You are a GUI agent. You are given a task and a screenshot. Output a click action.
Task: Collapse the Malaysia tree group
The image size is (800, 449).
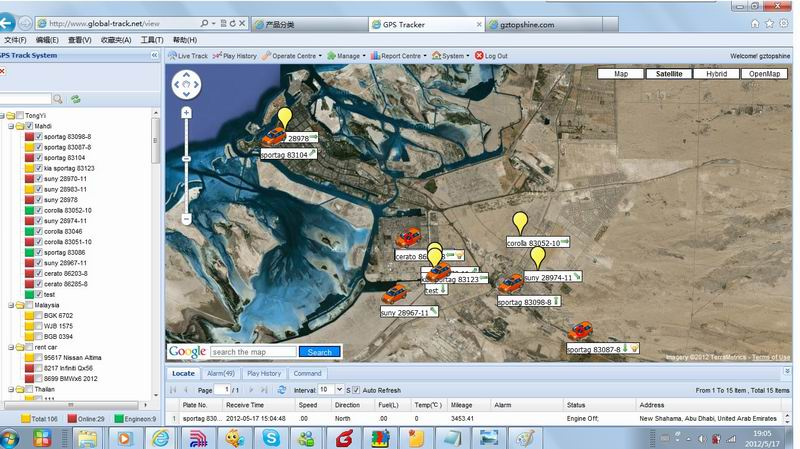click(x=11, y=305)
